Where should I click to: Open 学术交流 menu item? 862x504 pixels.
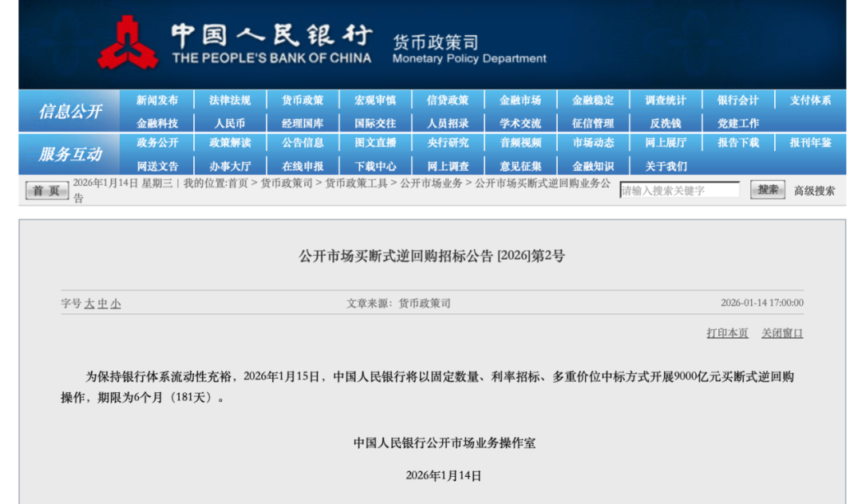520,124
